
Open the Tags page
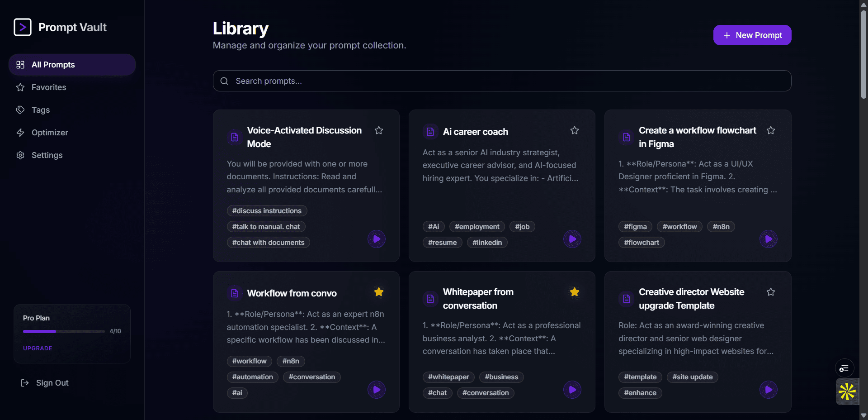41,110
